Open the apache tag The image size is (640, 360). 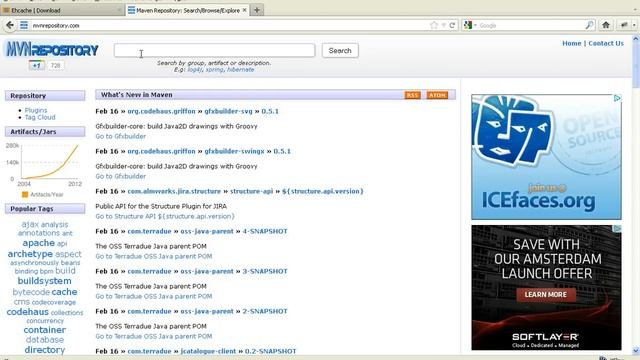38,243
